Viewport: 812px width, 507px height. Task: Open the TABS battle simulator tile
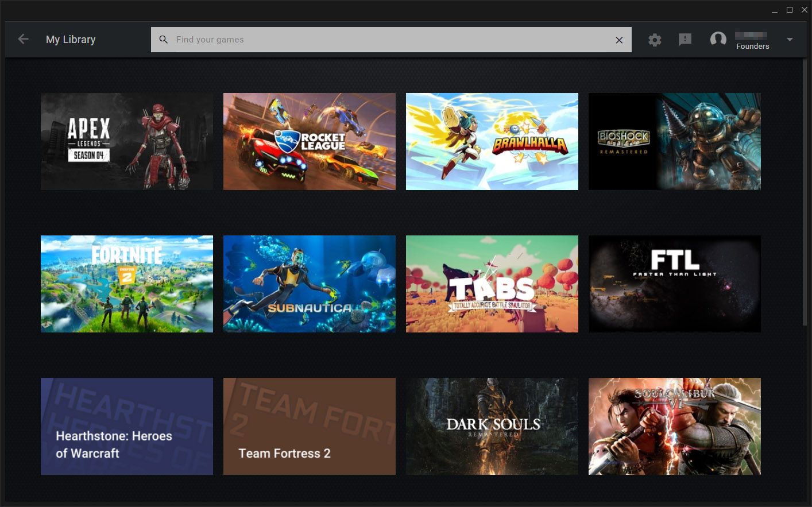pyautogui.click(x=492, y=284)
